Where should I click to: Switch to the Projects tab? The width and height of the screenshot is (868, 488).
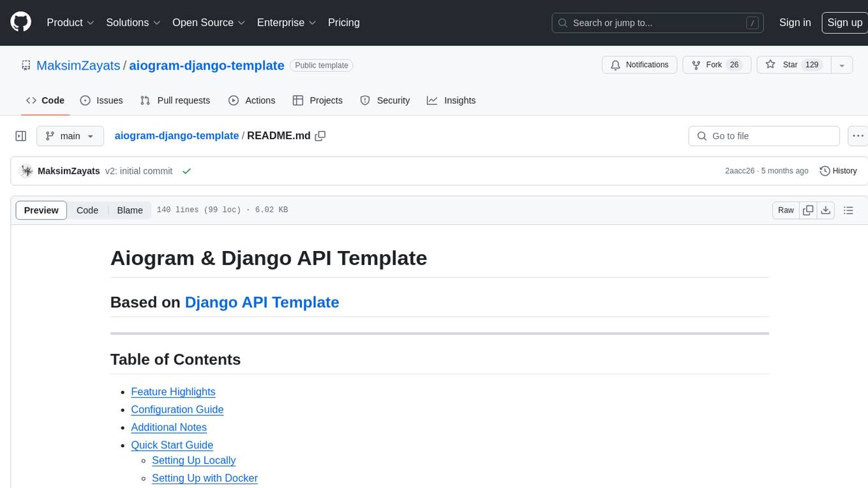[318, 100]
